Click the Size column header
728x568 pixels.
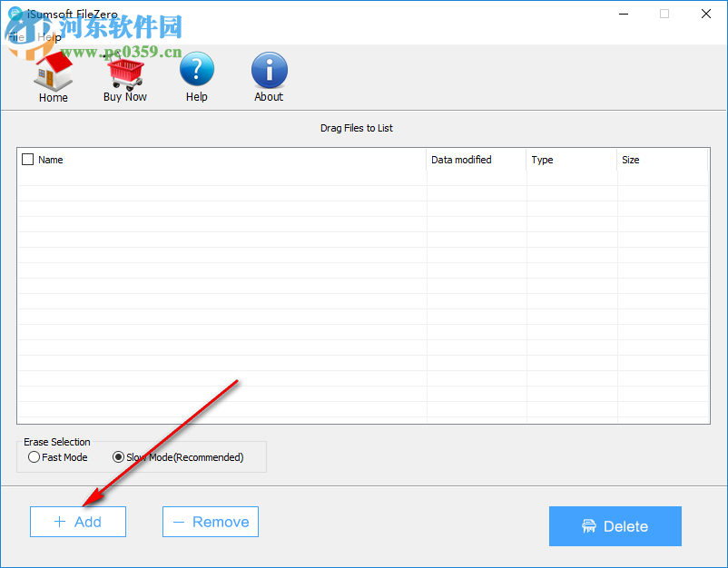tap(631, 160)
